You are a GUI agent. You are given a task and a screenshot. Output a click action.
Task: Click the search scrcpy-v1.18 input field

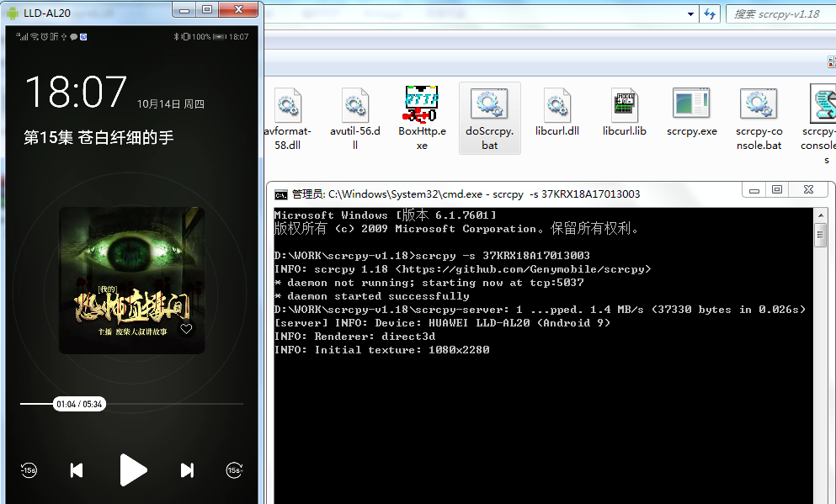pos(780,13)
